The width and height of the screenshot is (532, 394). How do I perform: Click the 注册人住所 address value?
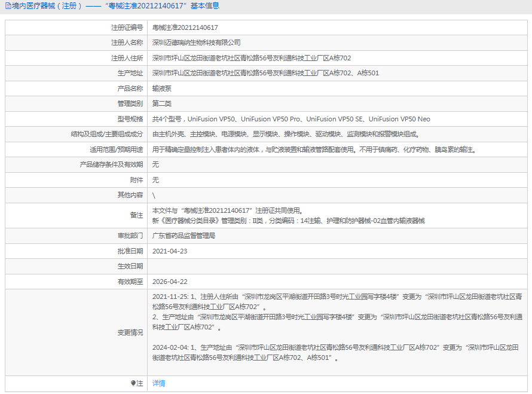tap(251, 58)
